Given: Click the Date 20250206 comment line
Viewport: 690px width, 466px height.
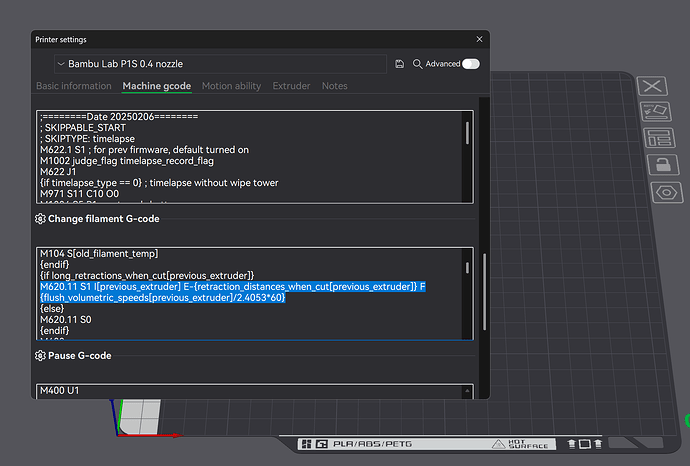Looking at the screenshot, I should (119, 117).
